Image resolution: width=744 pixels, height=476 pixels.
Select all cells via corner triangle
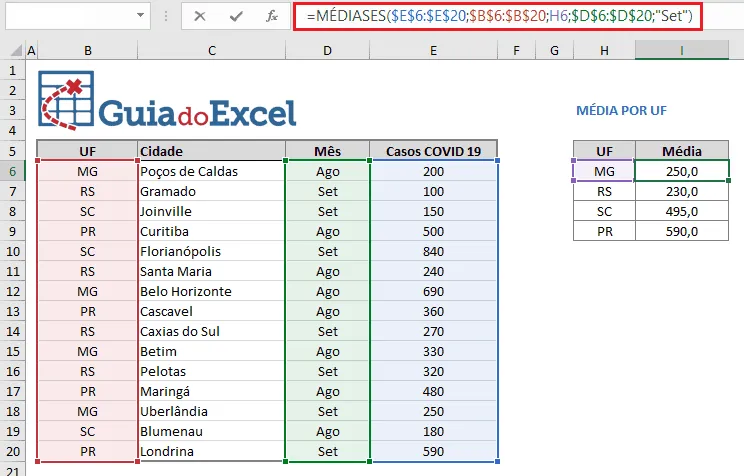16,50
